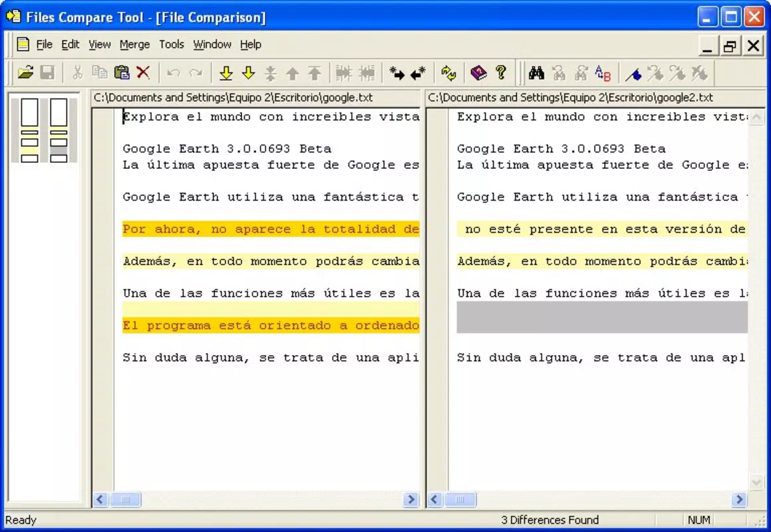The width and height of the screenshot is (771, 532).
Task: Click the grey missing-lines block in google2.txt pane
Action: (602, 317)
